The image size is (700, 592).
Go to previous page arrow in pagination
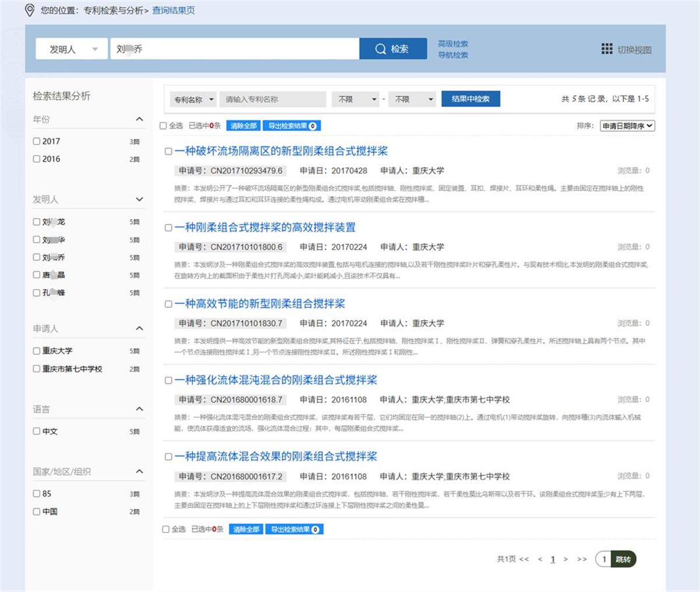[x=540, y=559]
